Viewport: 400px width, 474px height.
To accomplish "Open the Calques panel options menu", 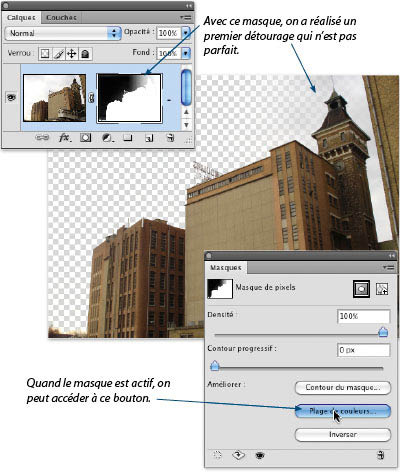I will pyautogui.click(x=185, y=17).
